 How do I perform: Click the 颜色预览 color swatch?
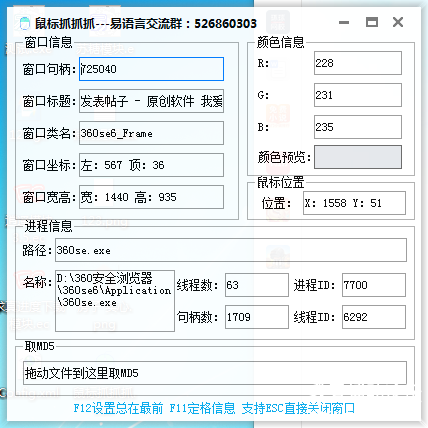click(x=358, y=157)
